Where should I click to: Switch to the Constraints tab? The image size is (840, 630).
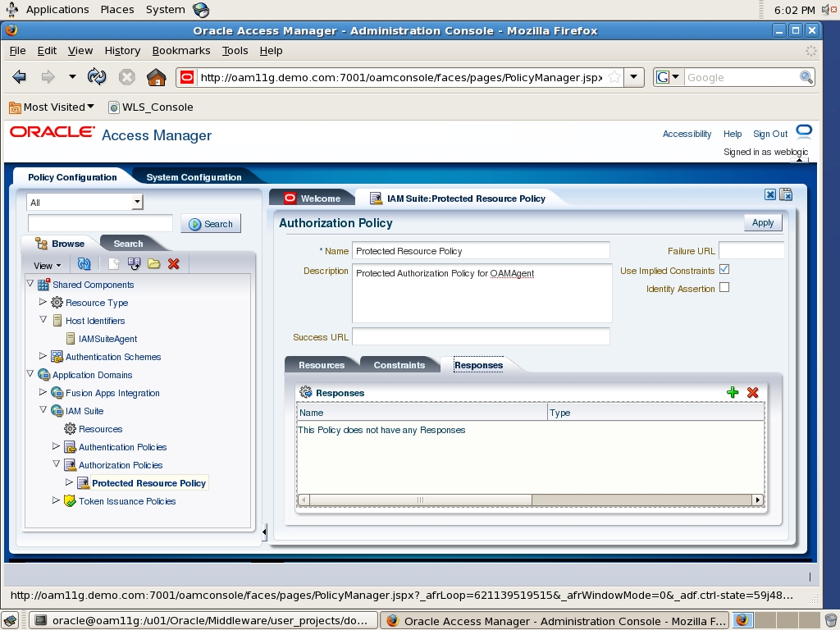pos(400,364)
